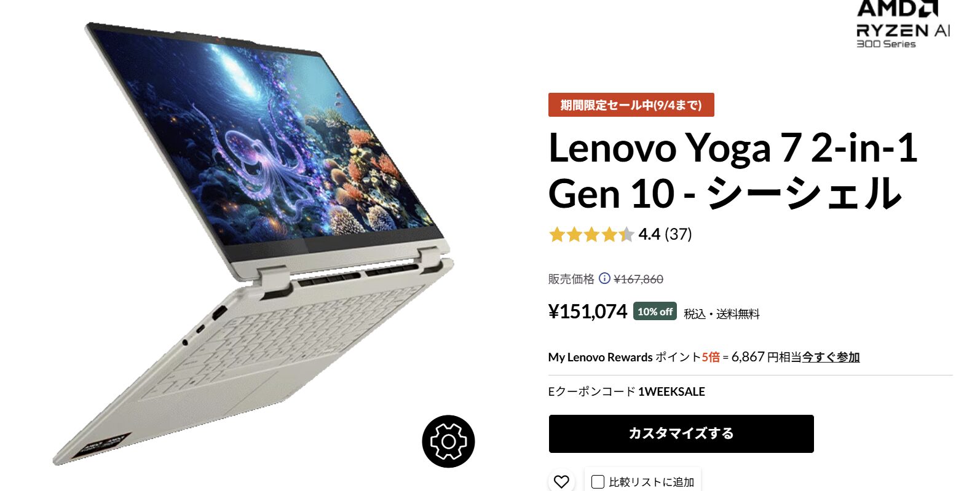
Task: Click the 4.4 rating score
Action: [x=649, y=234]
